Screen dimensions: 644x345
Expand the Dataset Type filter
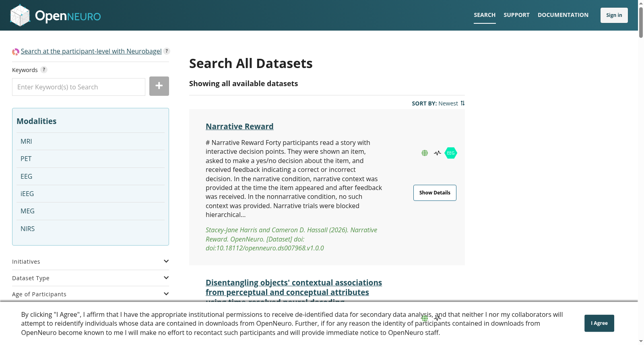click(x=91, y=278)
